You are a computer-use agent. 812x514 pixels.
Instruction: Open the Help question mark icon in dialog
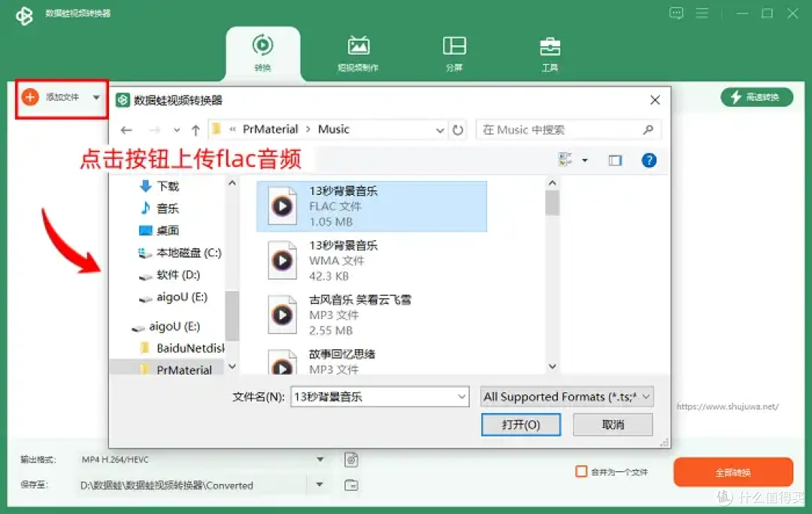tap(649, 160)
